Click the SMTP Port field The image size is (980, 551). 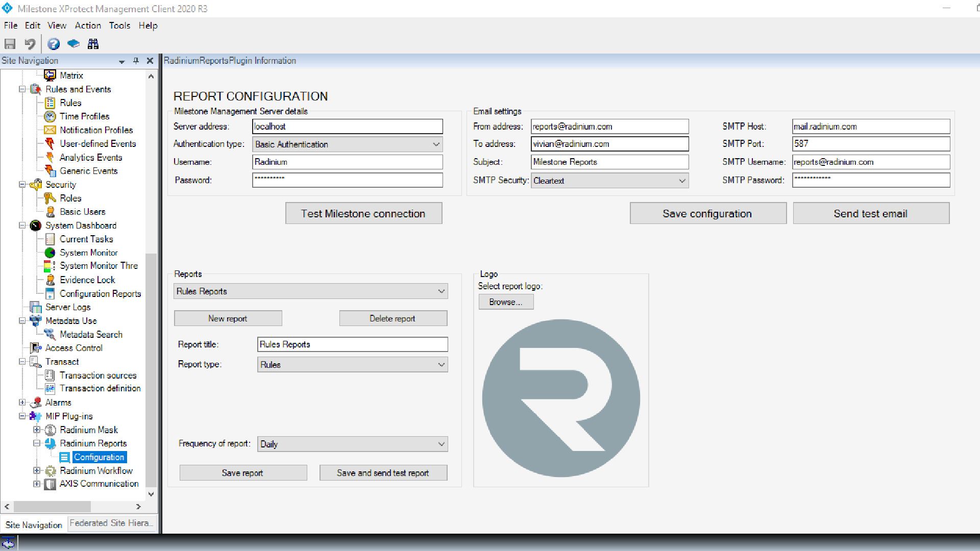point(871,144)
